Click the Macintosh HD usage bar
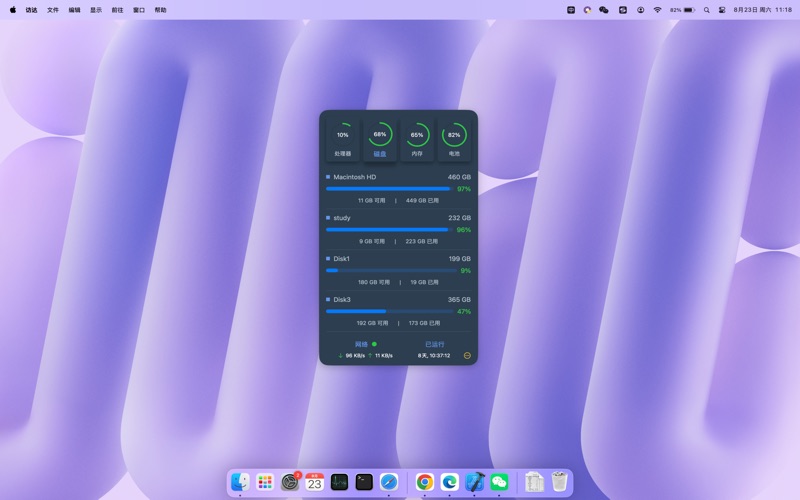800x500 pixels. coord(389,189)
